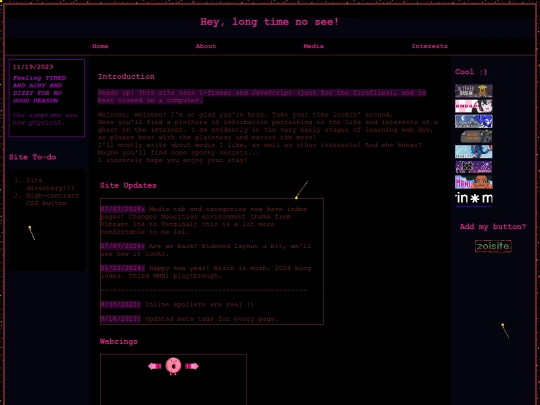The width and height of the screenshot is (540, 405).
Task: Click the first 07/07/2024 update about Media tab
Action: pyautogui.click(x=204, y=220)
